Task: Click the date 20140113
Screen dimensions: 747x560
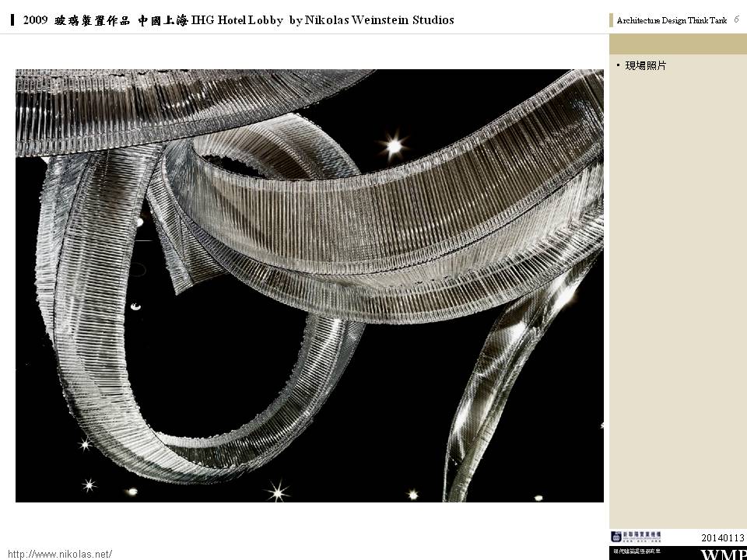Action: tap(722, 537)
